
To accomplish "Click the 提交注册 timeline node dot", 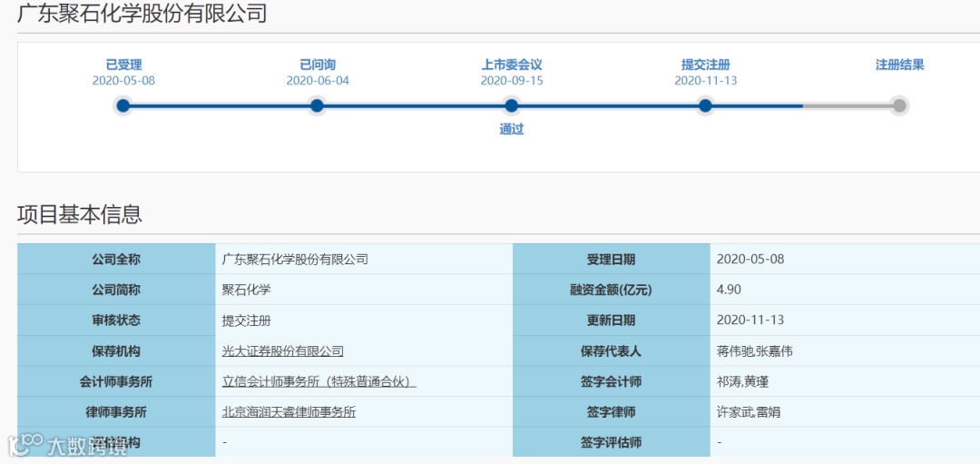I will [x=706, y=105].
